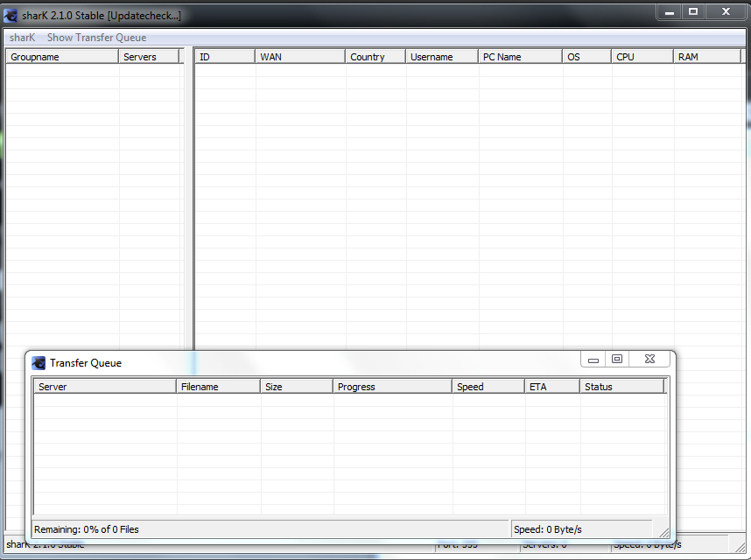Open the sharK menu
The width and height of the screenshot is (751, 560).
(22, 38)
